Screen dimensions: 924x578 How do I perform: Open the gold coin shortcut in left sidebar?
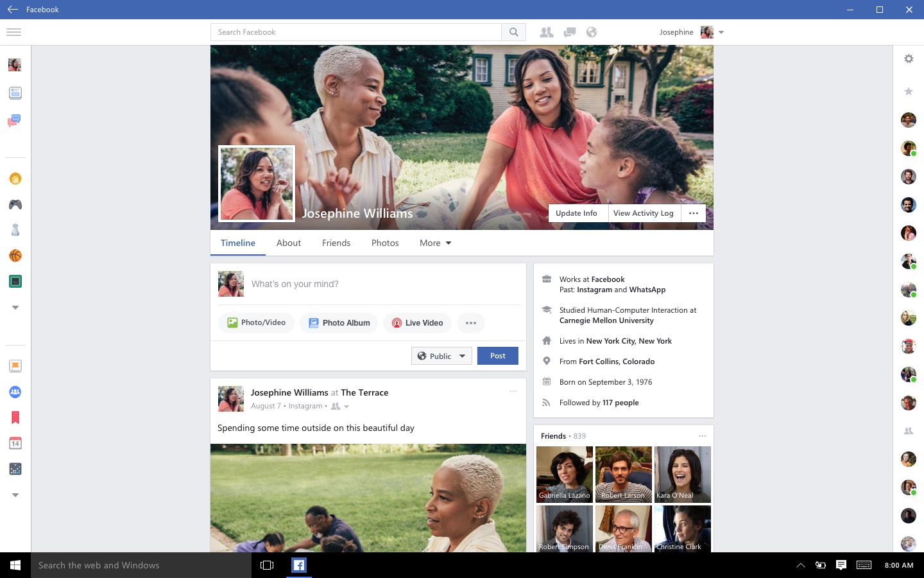coord(15,179)
